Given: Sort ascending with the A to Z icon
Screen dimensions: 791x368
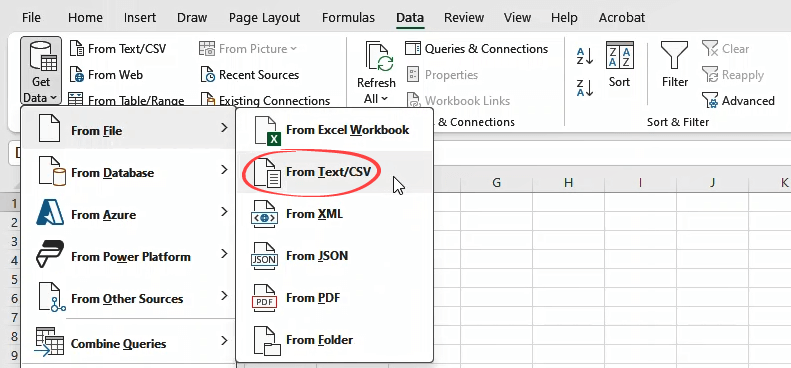Looking at the screenshot, I should (x=585, y=57).
